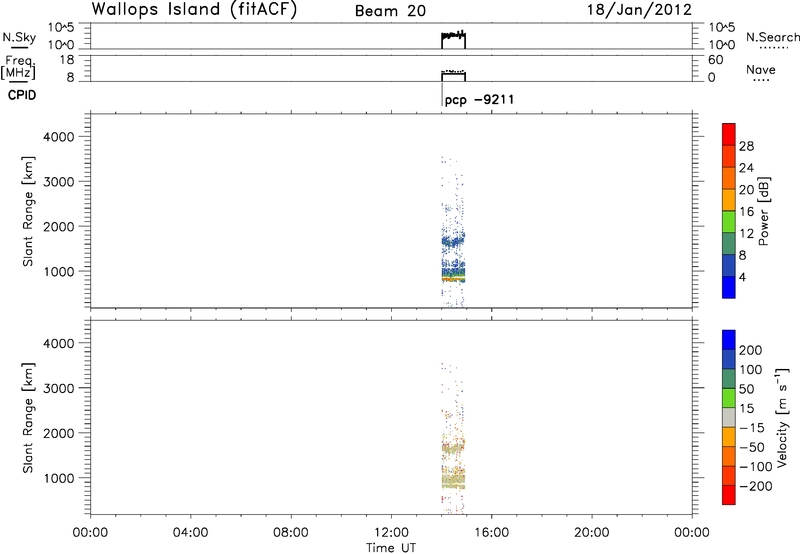Click the date '18/Jan/2012'
Image resolution: width=800 pixels, height=554 pixels.
(x=639, y=10)
